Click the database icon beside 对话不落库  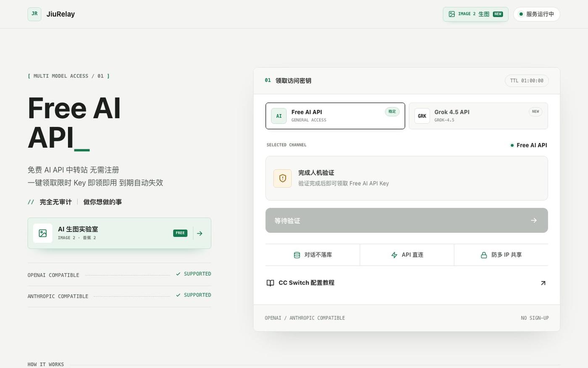(297, 255)
